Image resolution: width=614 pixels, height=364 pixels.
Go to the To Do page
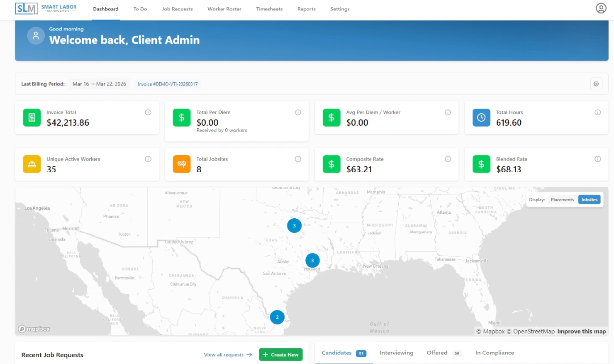point(140,9)
